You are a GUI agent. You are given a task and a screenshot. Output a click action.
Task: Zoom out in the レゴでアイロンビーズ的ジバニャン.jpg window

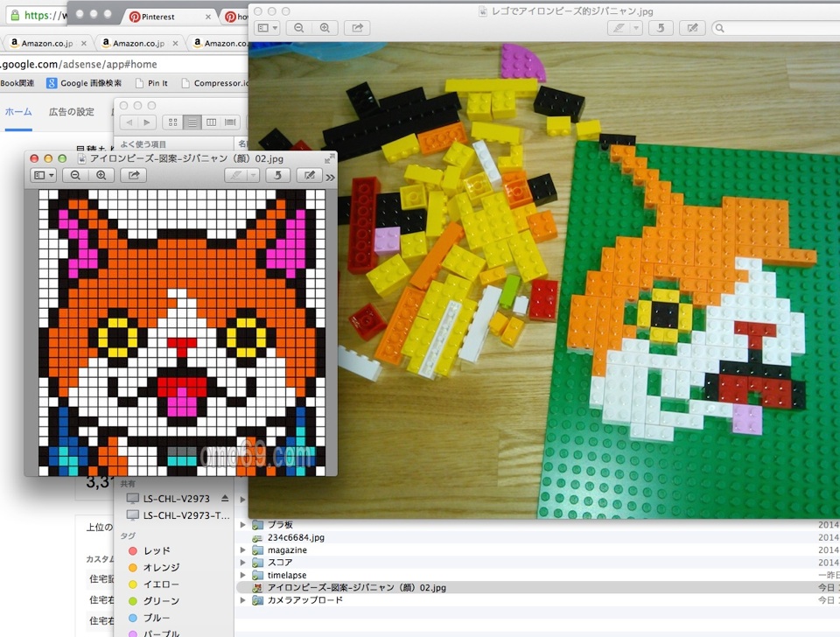[299, 28]
